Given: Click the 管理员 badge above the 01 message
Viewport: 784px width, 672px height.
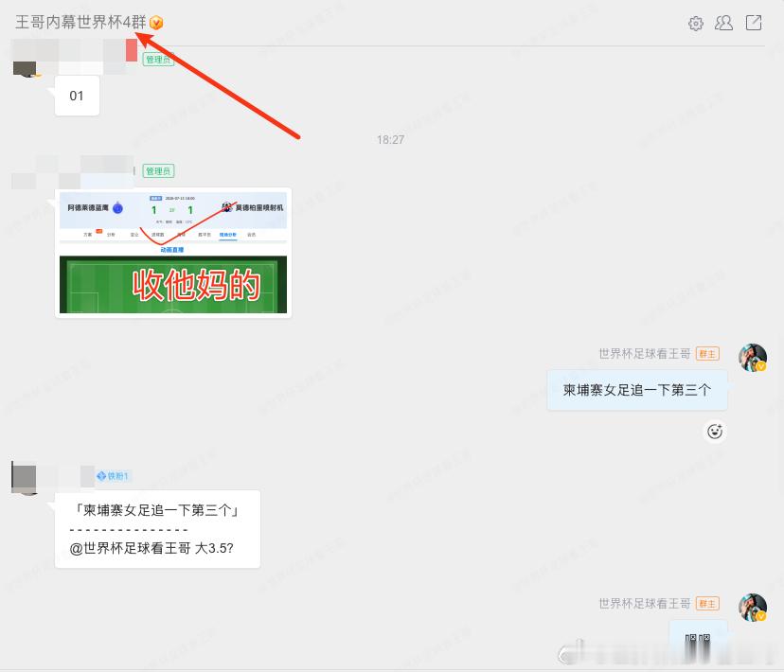Looking at the screenshot, I should tap(158, 59).
